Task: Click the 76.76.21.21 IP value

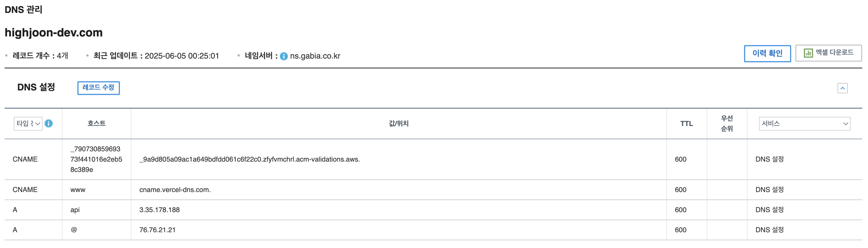Action: pyautogui.click(x=157, y=230)
